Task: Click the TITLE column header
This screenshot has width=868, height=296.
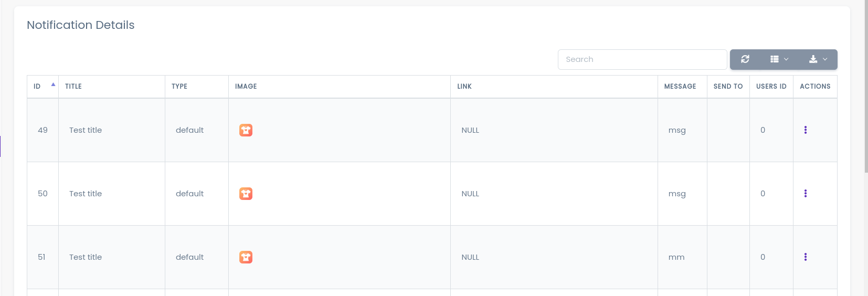Action: pyautogui.click(x=73, y=87)
